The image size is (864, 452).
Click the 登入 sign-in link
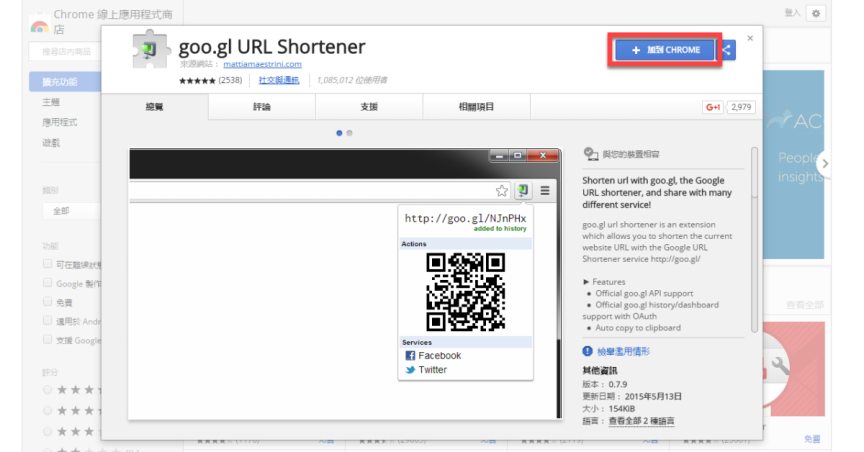click(x=792, y=13)
